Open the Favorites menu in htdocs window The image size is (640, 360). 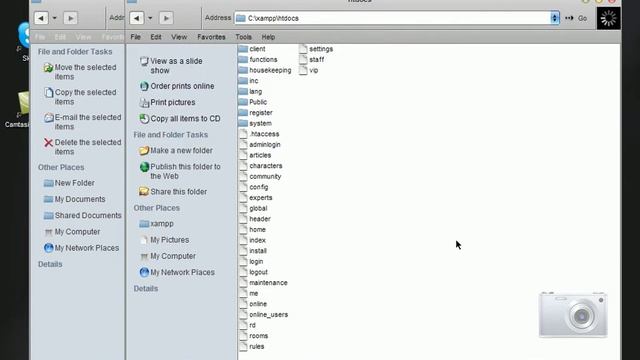pos(211,37)
